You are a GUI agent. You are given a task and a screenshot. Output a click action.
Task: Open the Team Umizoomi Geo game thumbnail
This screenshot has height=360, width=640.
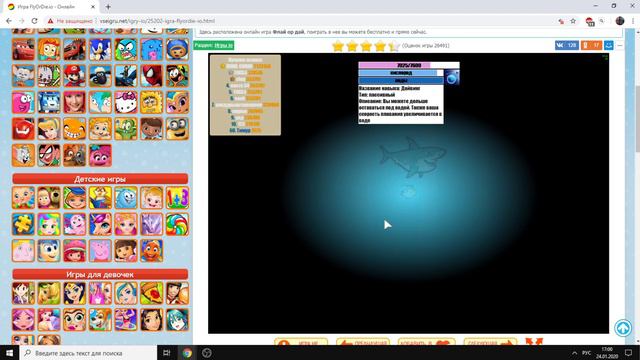(x=178, y=49)
